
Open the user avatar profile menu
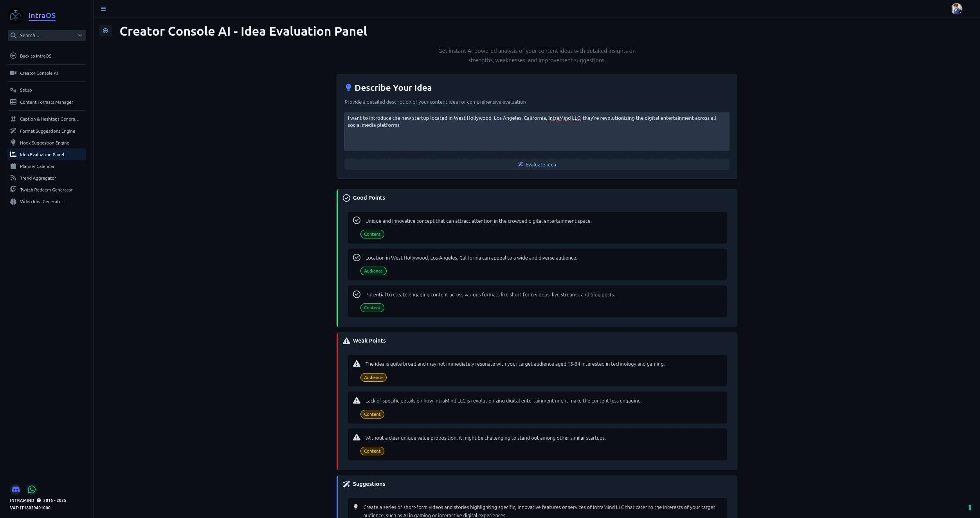click(x=957, y=9)
